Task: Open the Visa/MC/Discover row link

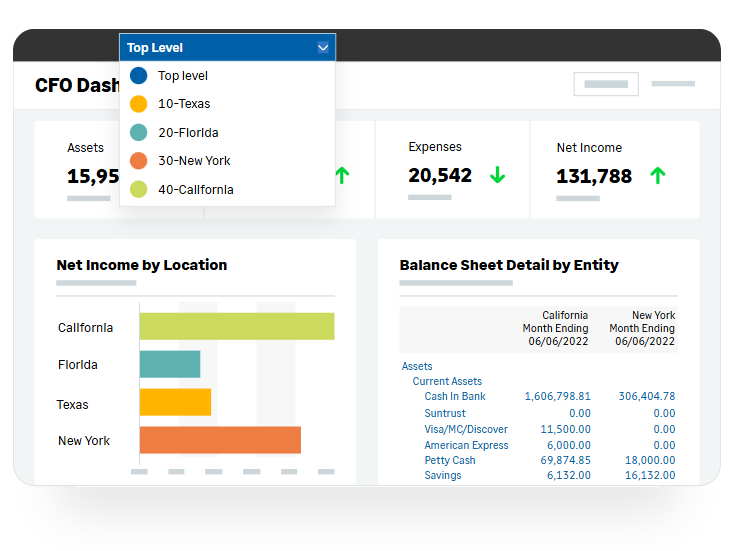Action: point(466,429)
